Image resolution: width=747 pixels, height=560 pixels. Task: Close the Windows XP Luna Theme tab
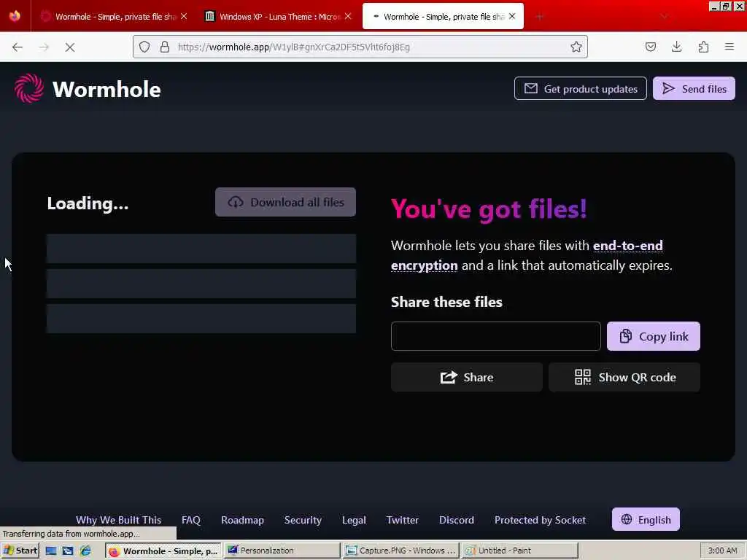(348, 16)
